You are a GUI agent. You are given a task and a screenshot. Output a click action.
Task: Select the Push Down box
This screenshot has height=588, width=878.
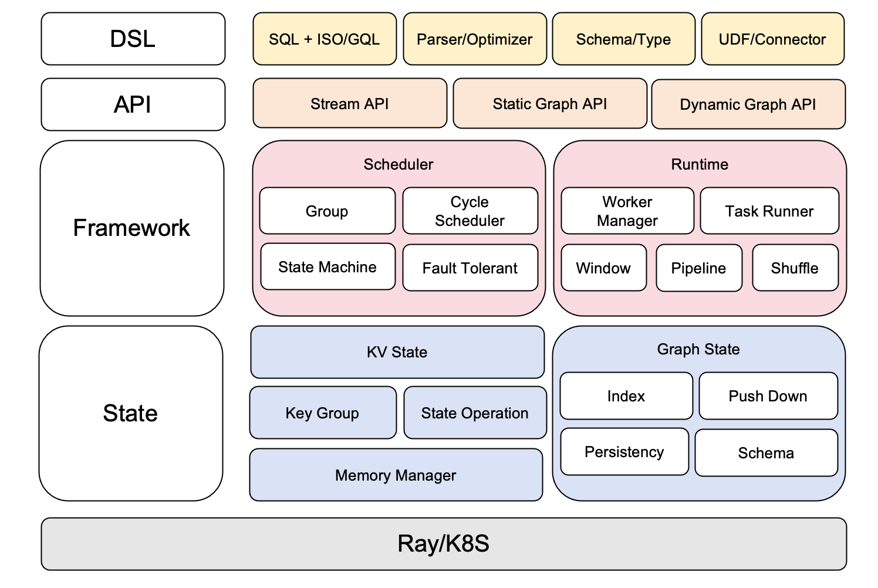(768, 396)
